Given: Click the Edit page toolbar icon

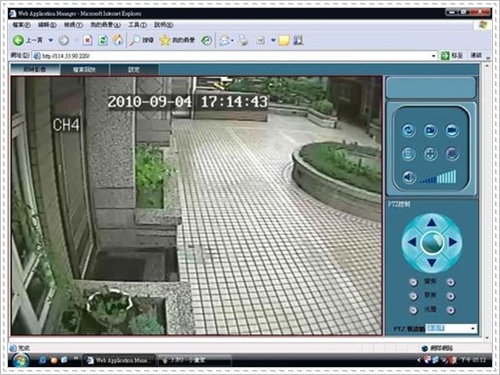Looking at the screenshot, I should (260, 40).
